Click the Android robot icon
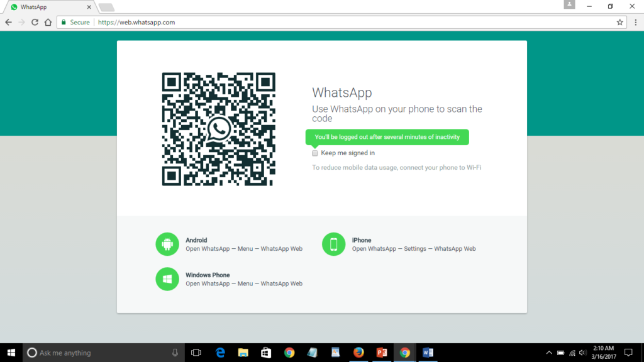Image resolution: width=644 pixels, height=362 pixels. pyautogui.click(x=167, y=244)
